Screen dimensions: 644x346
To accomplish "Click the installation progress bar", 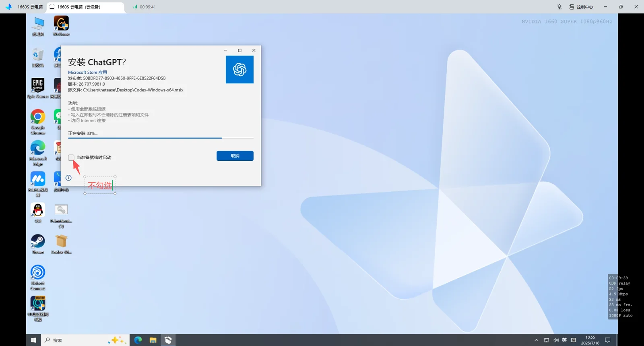I will click(161, 138).
